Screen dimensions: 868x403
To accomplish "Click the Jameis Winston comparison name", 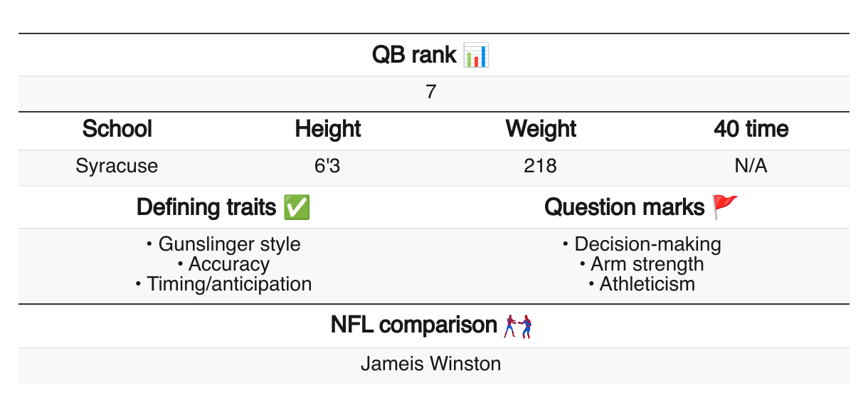I will click(431, 364).
